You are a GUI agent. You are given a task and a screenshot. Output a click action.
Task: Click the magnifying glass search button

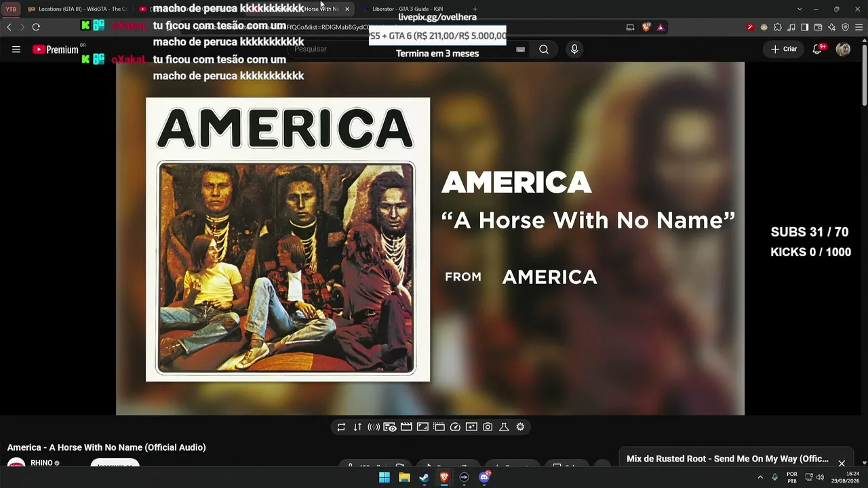click(x=544, y=49)
